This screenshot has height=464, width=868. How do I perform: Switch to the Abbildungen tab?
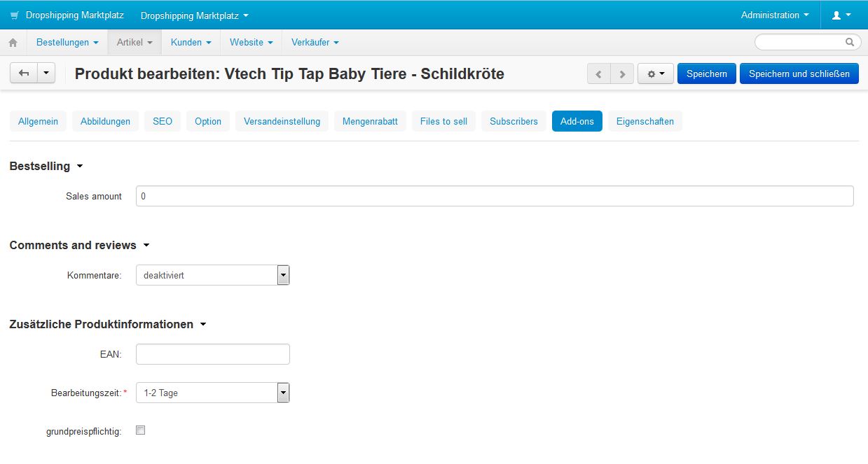(105, 121)
